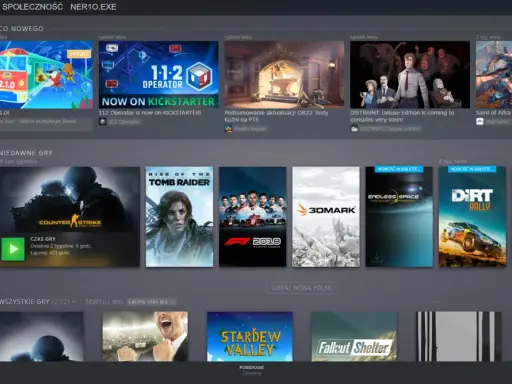Click the CZAS GRY playtime label
512x384 pixels.
(43, 239)
